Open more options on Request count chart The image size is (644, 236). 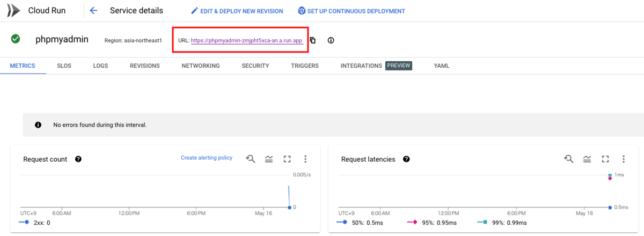click(x=305, y=159)
